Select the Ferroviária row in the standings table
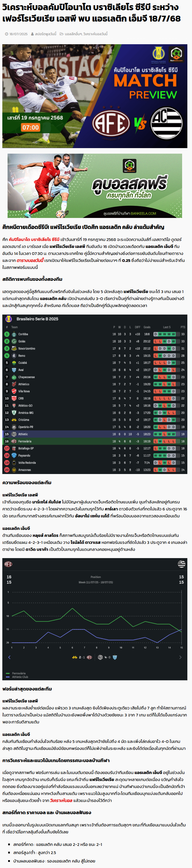 95,441
